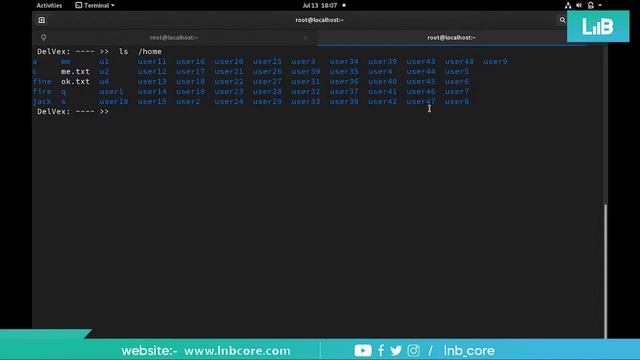The width and height of the screenshot is (640, 360).
Task: Click the directory user39
Action: [x=382, y=62]
